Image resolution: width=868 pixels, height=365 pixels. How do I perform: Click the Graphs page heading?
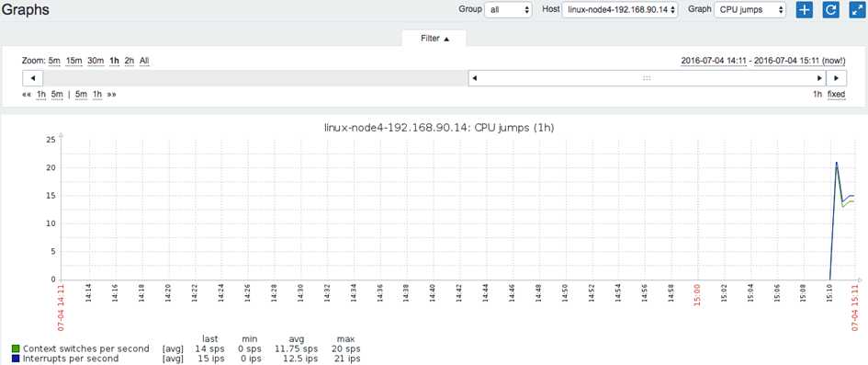pyautogui.click(x=26, y=9)
